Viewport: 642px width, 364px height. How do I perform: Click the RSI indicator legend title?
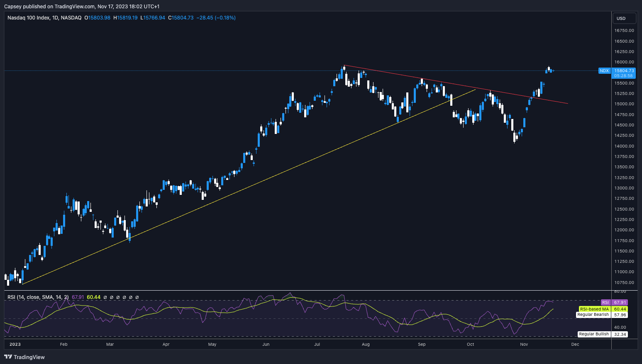38,297
